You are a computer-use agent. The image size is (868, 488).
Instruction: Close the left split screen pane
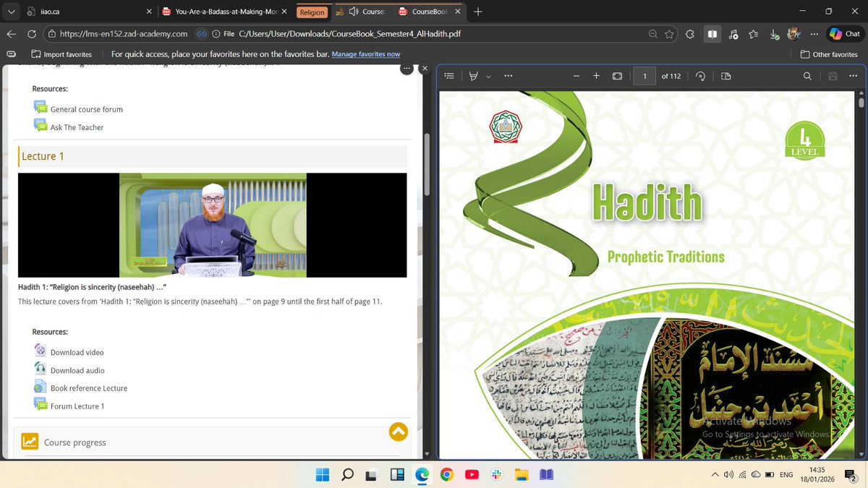coord(425,68)
